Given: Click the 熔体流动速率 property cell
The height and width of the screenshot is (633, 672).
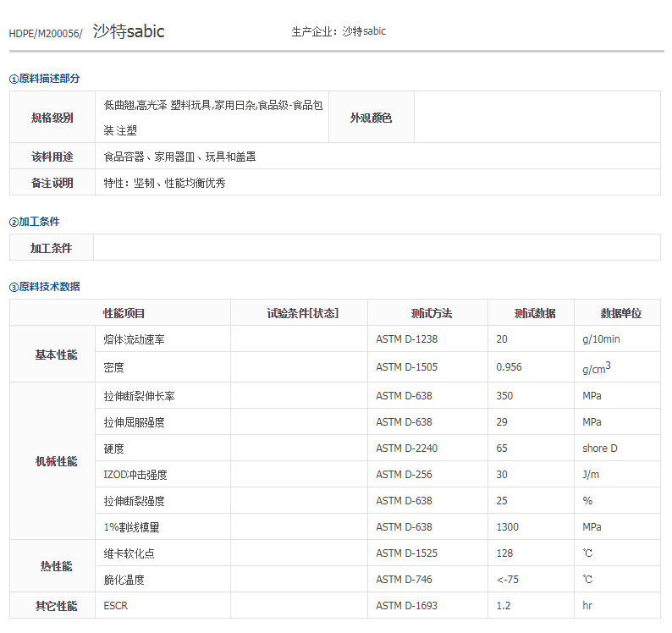Looking at the screenshot, I should pyautogui.click(x=162, y=339).
